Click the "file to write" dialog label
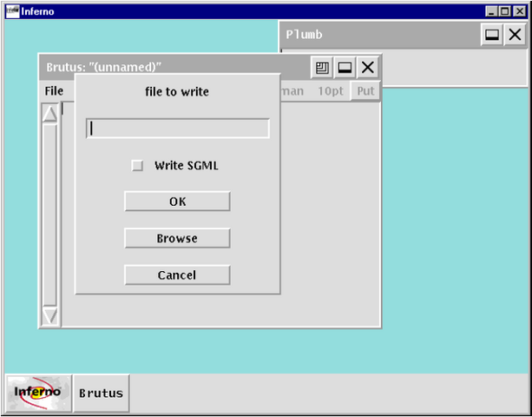The image size is (532, 417). tap(177, 92)
